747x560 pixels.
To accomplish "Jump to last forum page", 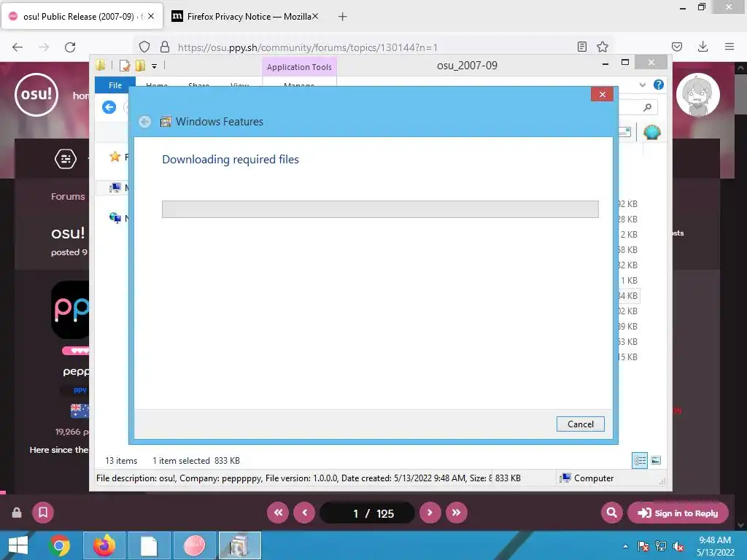I will 457,513.
